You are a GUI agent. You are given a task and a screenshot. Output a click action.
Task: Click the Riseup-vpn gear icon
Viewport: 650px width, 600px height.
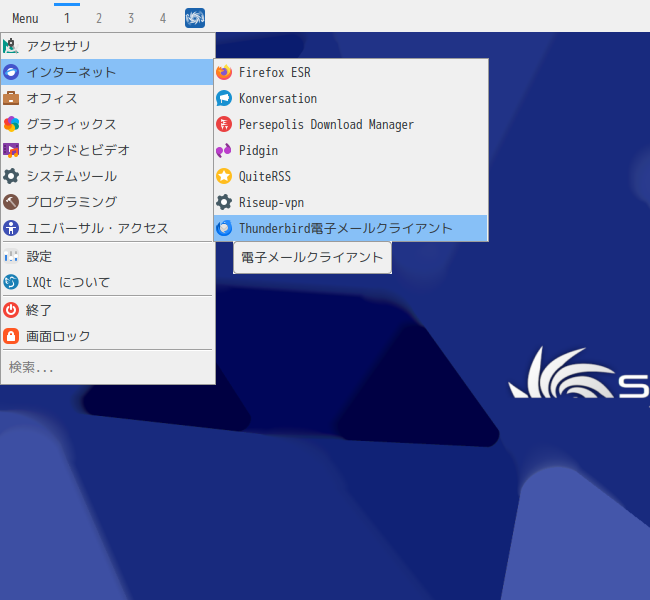pyautogui.click(x=224, y=202)
